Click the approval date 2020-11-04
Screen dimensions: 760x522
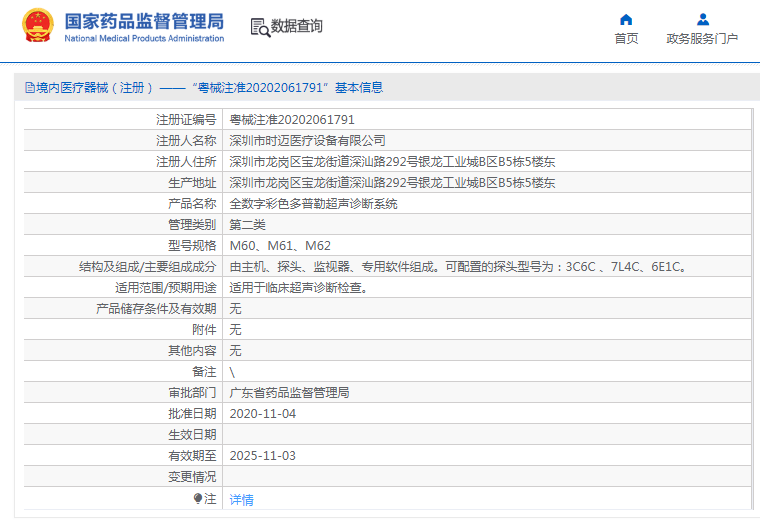pos(262,414)
